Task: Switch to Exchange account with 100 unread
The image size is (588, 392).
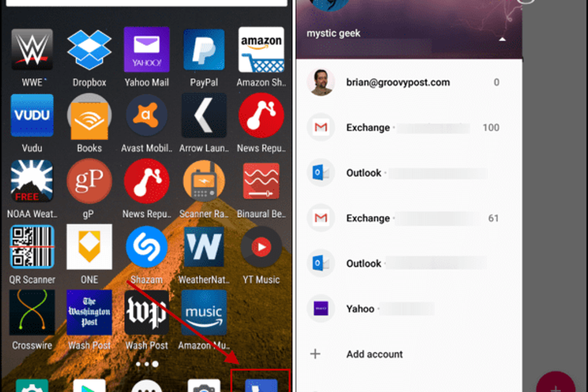Action: [x=409, y=128]
